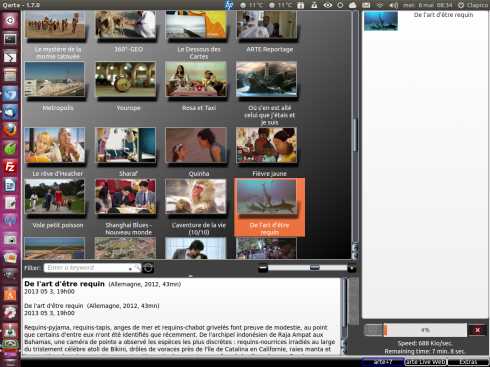
Task: Click the refresh icon beside the filter field
Action: (148, 268)
